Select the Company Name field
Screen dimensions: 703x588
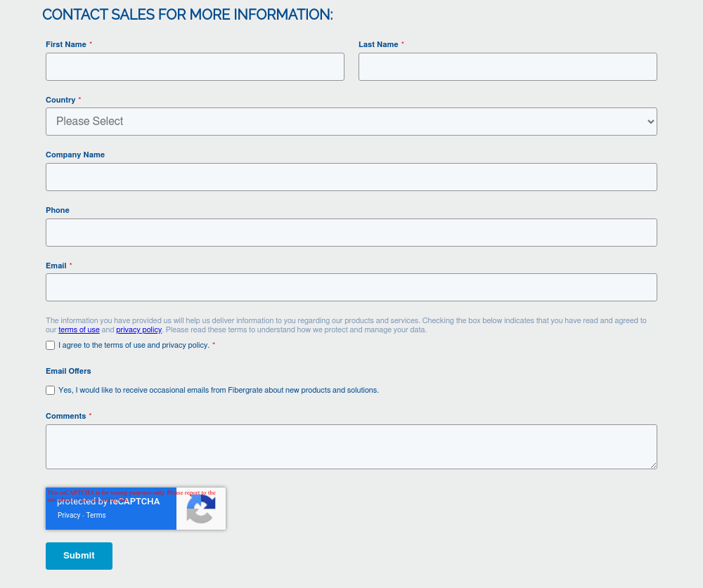[351, 177]
